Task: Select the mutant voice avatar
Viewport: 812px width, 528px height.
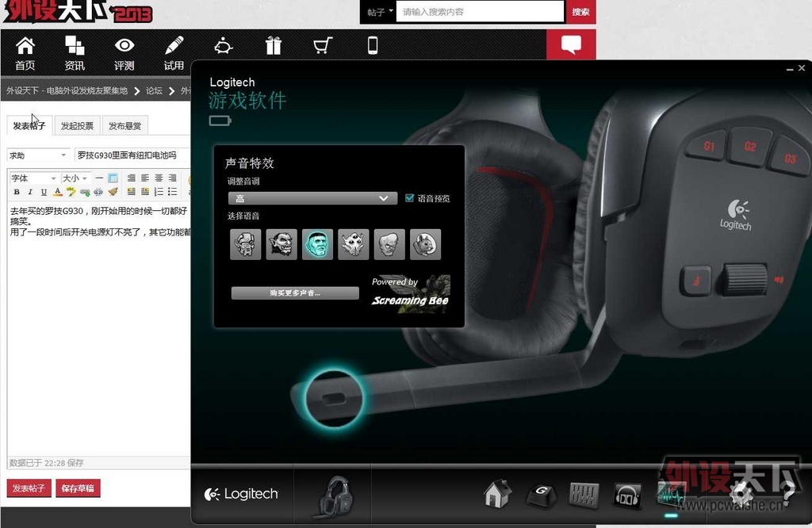Action: [x=389, y=244]
